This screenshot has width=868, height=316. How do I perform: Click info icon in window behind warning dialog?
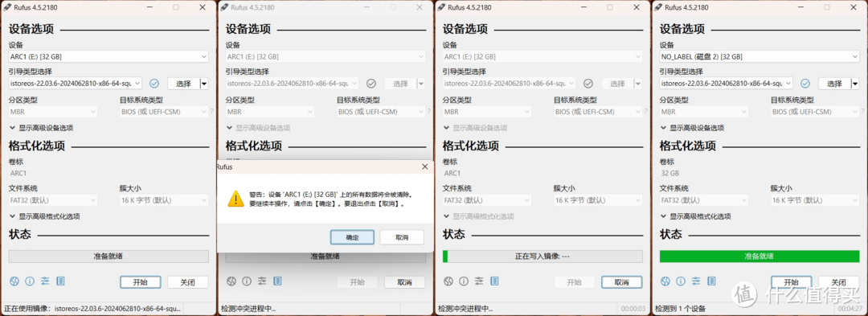pos(247,281)
